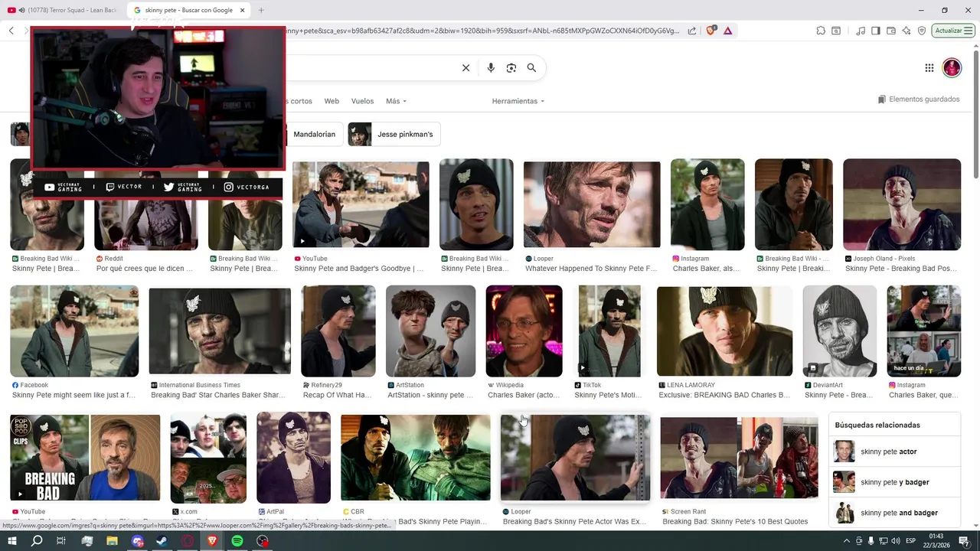Open the tab search icon in toolbar
The image size is (980, 551).
[x=836, y=31]
